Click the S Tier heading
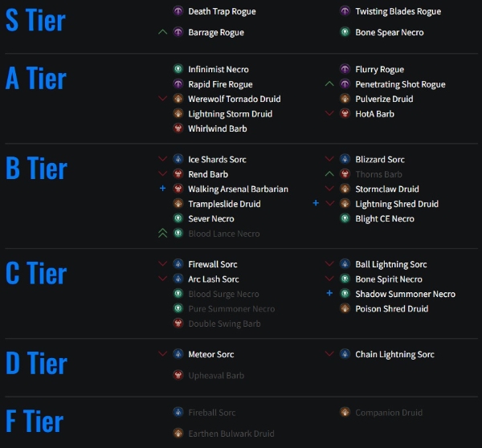The height and width of the screenshot is (448, 482). point(35,20)
